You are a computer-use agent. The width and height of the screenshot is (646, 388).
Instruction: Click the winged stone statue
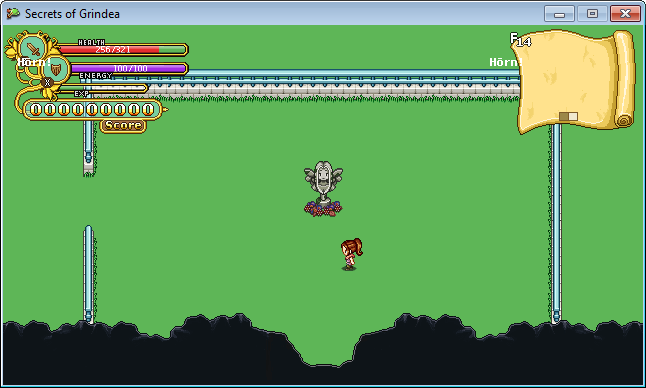[x=323, y=182]
